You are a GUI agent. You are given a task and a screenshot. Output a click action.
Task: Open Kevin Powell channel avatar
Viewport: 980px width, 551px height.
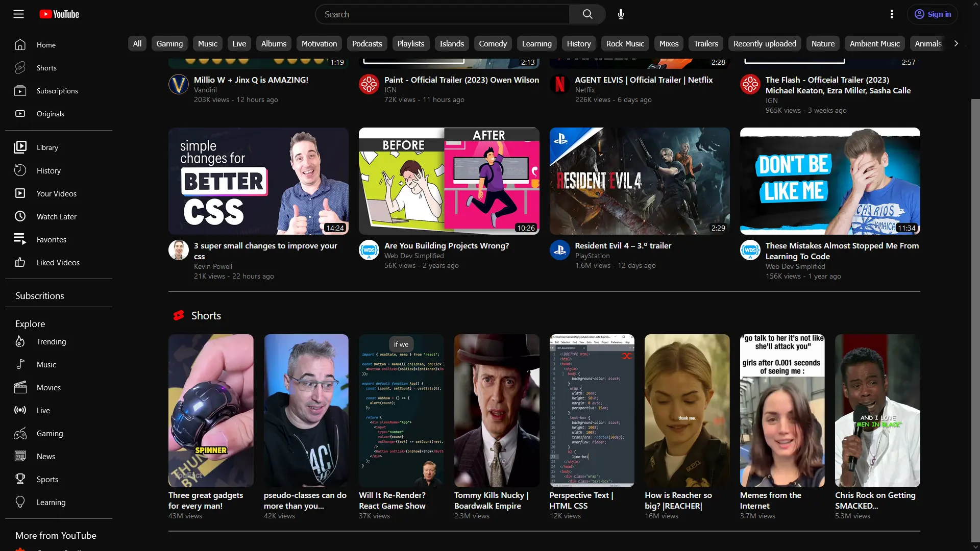(x=179, y=250)
